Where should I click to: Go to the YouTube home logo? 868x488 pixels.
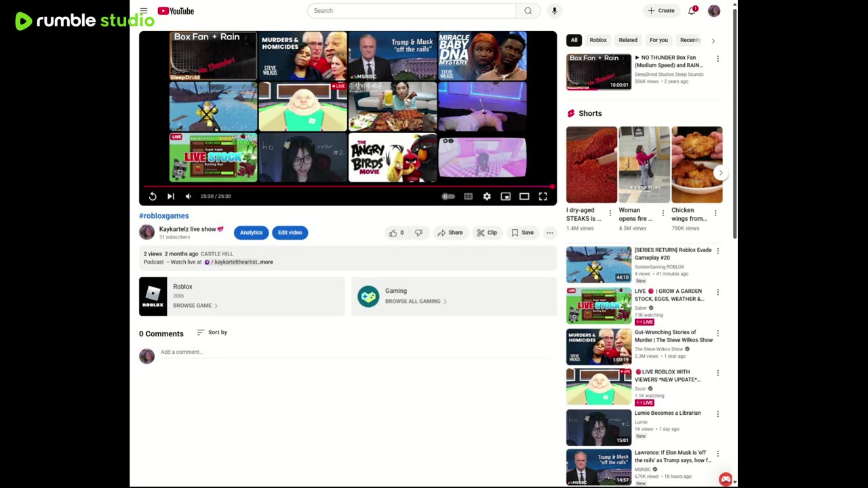click(x=176, y=11)
